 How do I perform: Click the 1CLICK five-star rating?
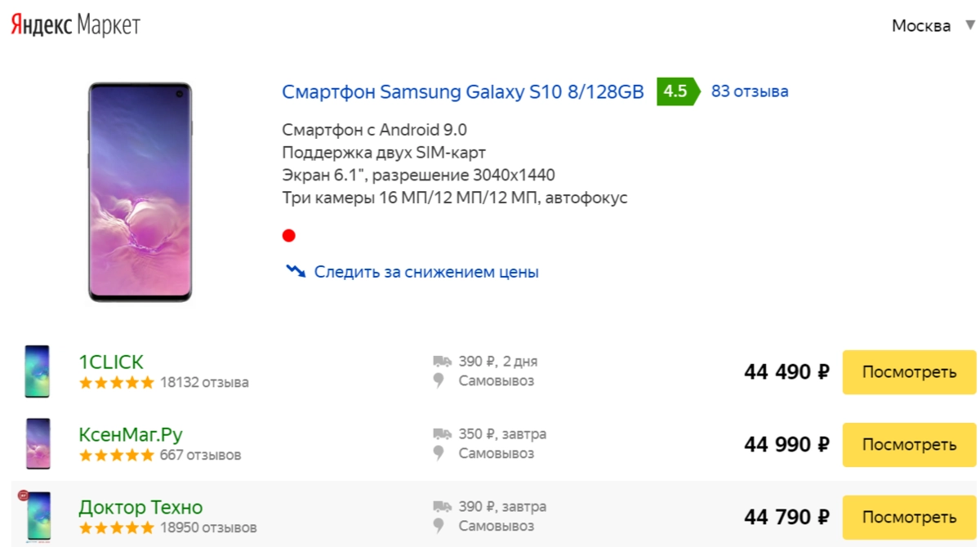point(116,382)
